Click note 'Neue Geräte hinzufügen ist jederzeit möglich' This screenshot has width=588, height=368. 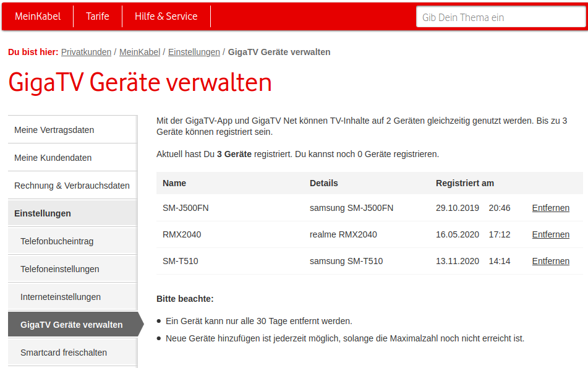click(x=345, y=338)
